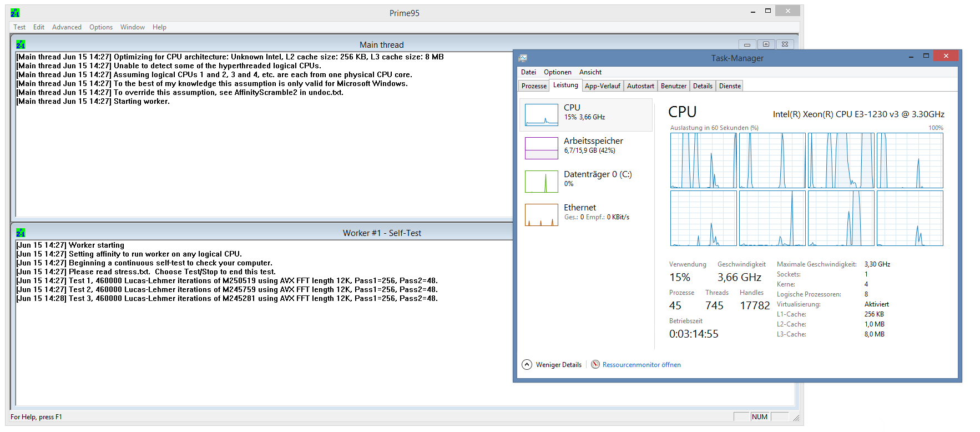This screenshot has height=432, width=980.
Task: Click the Maximale Geschwindigkeit value 3,30 GHz
Action: pyautogui.click(x=877, y=264)
